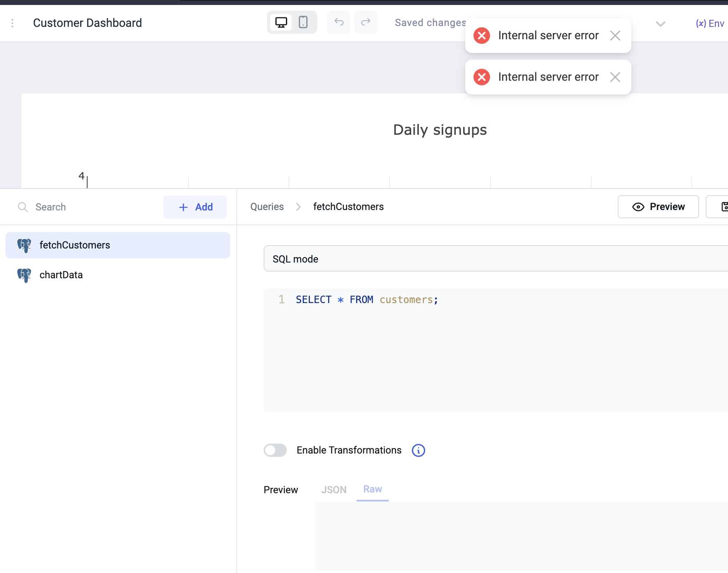
Task: Click the PostgreSQL icon beside chartData
Action: (24, 275)
